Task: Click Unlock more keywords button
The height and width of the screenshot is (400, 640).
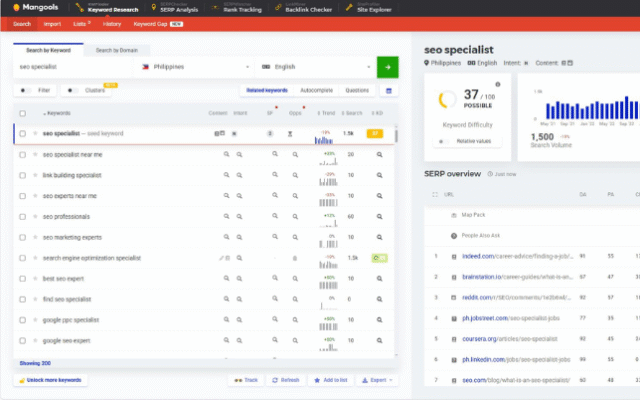Action: coord(52,380)
